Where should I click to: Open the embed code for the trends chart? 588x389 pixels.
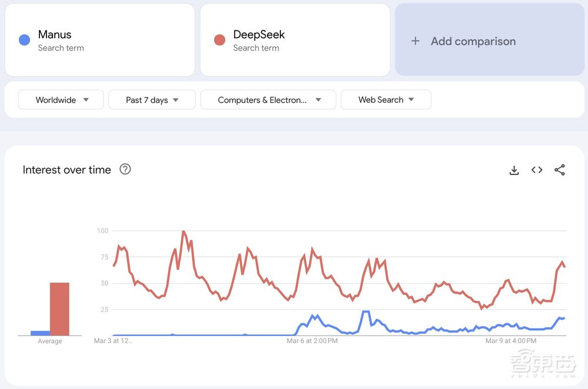(537, 170)
